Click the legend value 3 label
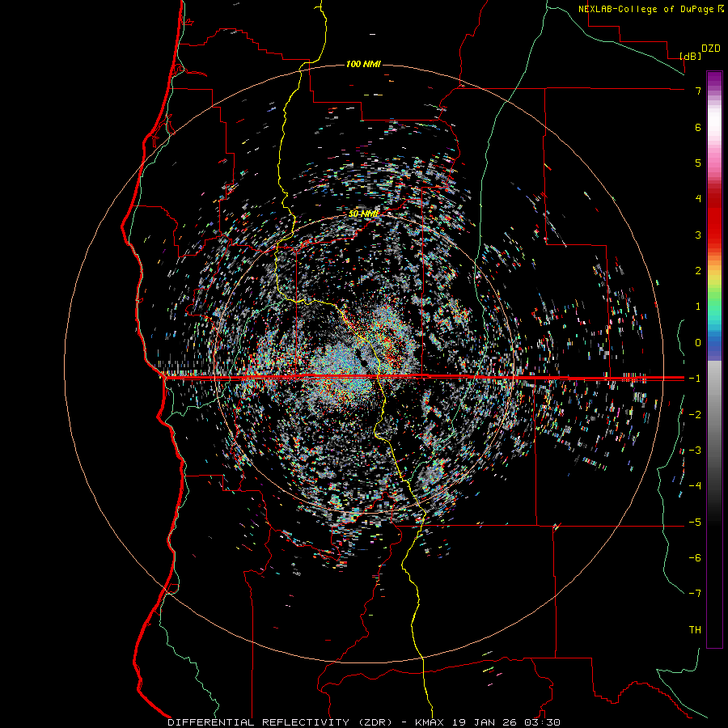The image size is (728, 728). (698, 235)
